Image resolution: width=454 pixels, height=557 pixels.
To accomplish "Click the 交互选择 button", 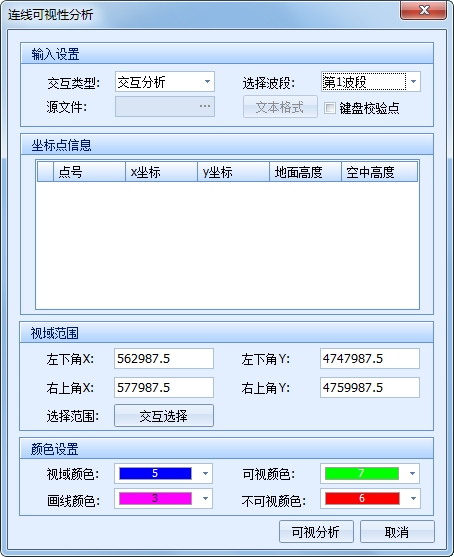I will point(164,415).
